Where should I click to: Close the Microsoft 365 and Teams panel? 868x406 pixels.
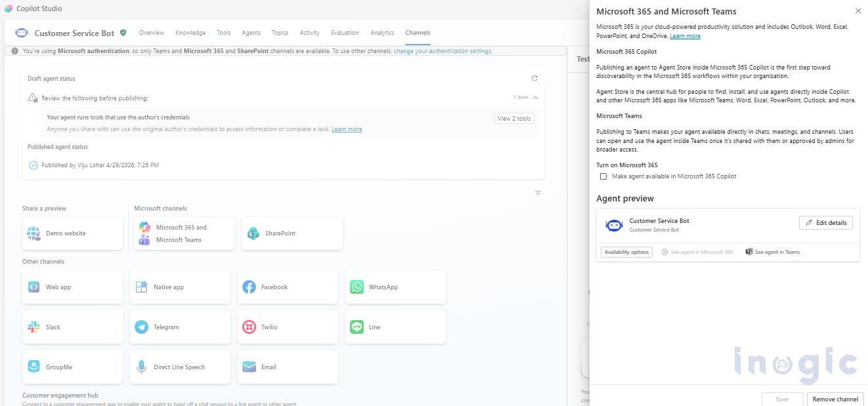(x=857, y=11)
